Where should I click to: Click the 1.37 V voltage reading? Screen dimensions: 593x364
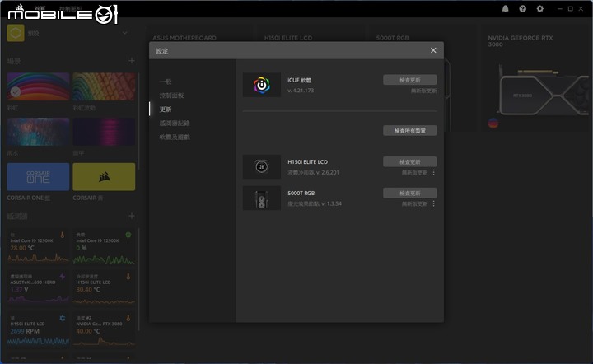[x=19, y=290]
